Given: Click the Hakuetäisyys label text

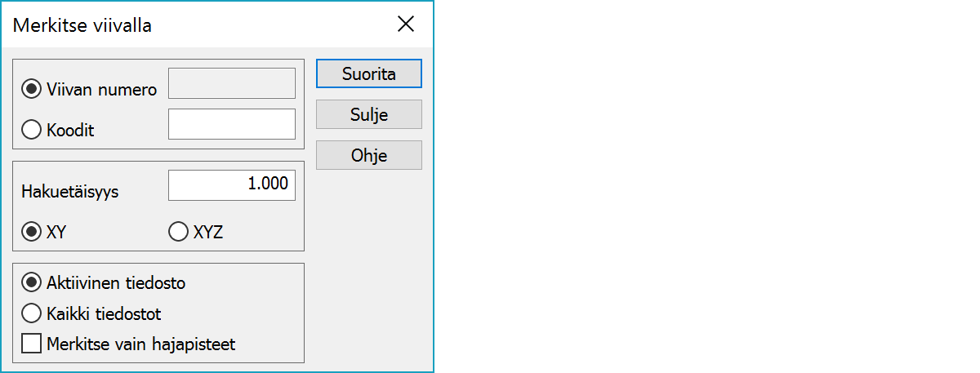Looking at the screenshot, I should coord(70,193).
